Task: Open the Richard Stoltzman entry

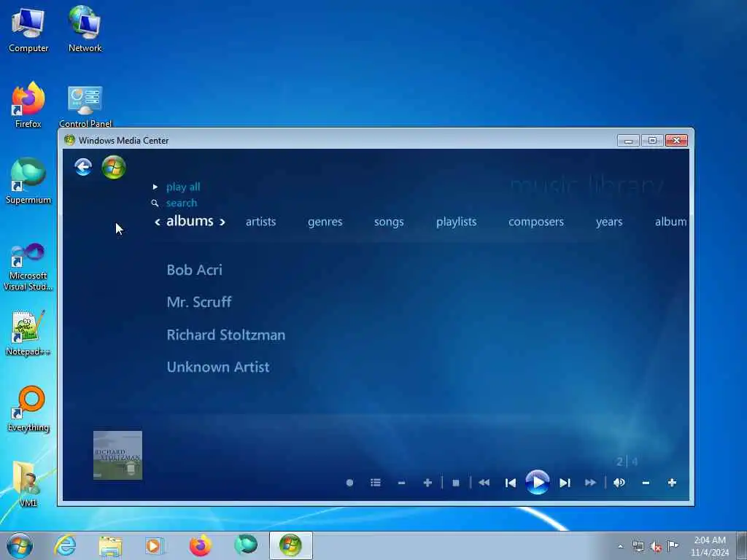Action: (226, 335)
